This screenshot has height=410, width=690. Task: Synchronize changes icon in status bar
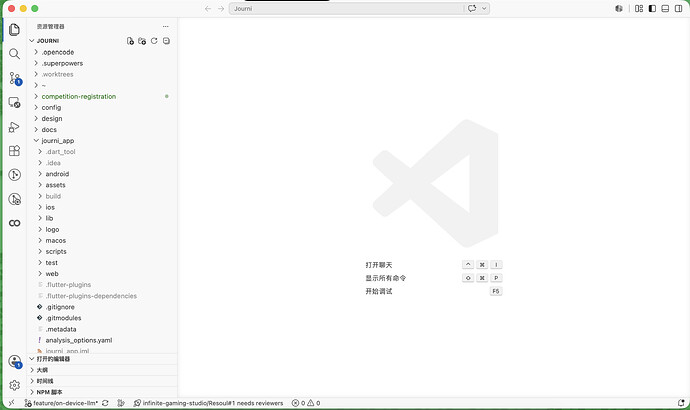[x=105, y=403]
